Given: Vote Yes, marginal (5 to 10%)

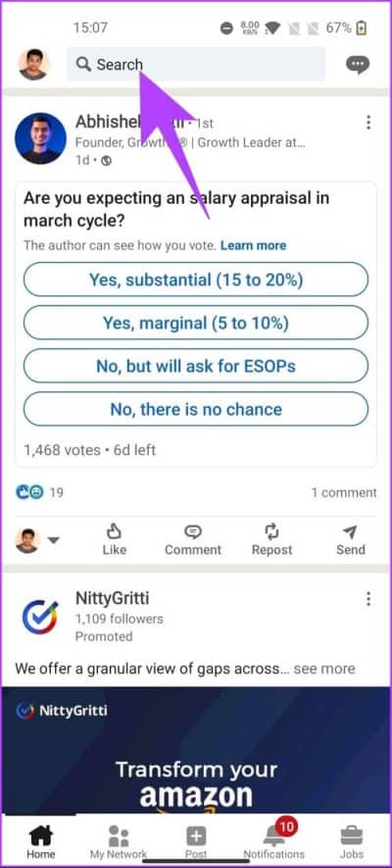Looking at the screenshot, I should [x=196, y=323].
